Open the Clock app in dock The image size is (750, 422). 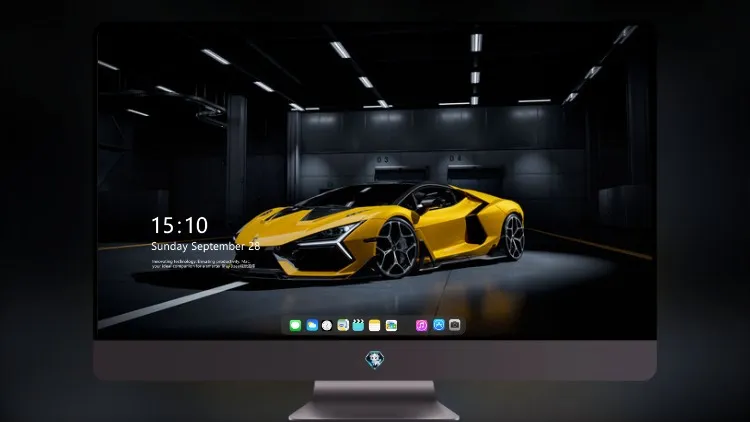[x=327, y=325]
